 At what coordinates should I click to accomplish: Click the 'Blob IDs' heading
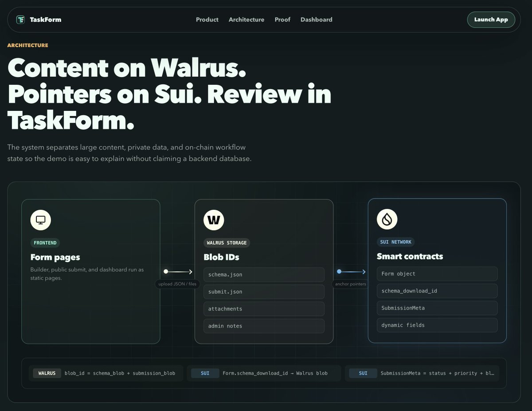[221, 257]
